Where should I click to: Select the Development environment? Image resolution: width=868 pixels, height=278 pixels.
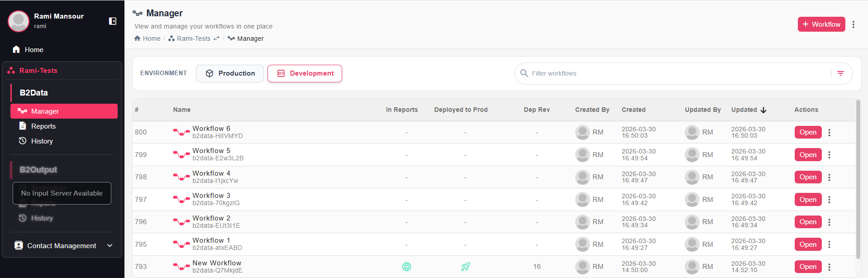[x=305, y=73]
